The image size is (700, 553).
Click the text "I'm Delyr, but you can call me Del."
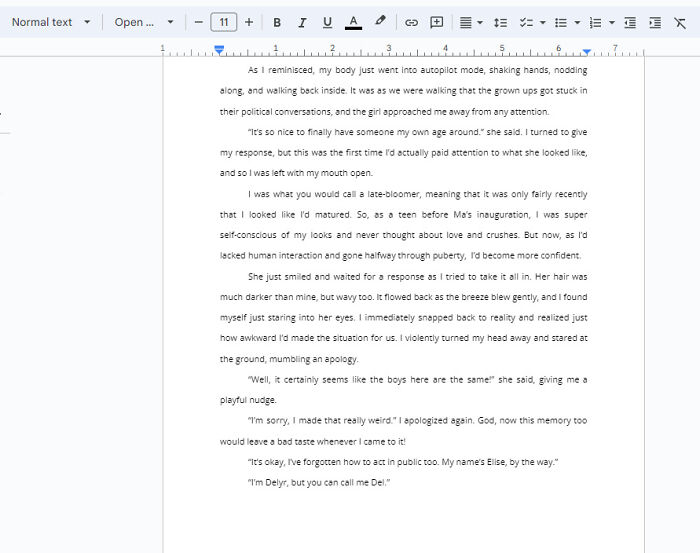click(x=319, y=482)
